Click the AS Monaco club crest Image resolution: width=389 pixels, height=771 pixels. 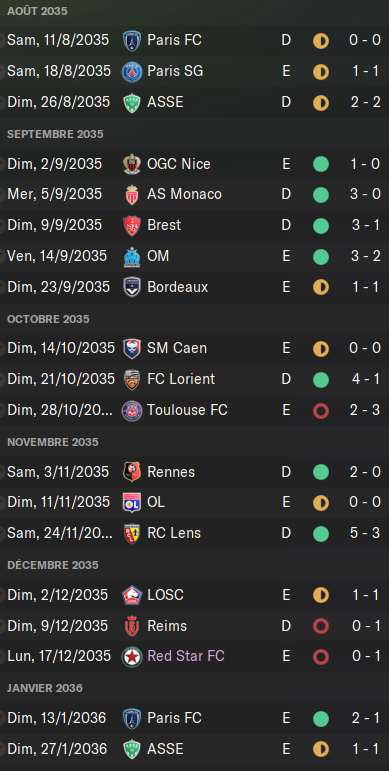(132, 194)
